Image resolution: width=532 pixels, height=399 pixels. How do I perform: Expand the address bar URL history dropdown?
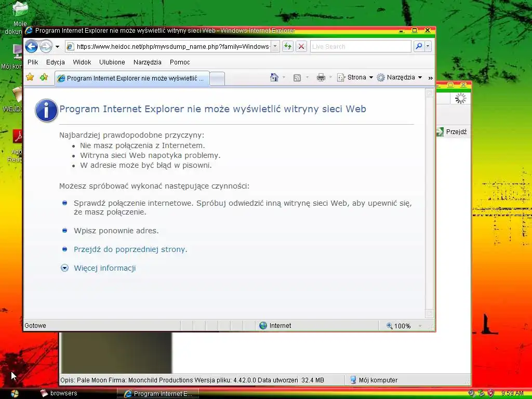tap(275, 46)
